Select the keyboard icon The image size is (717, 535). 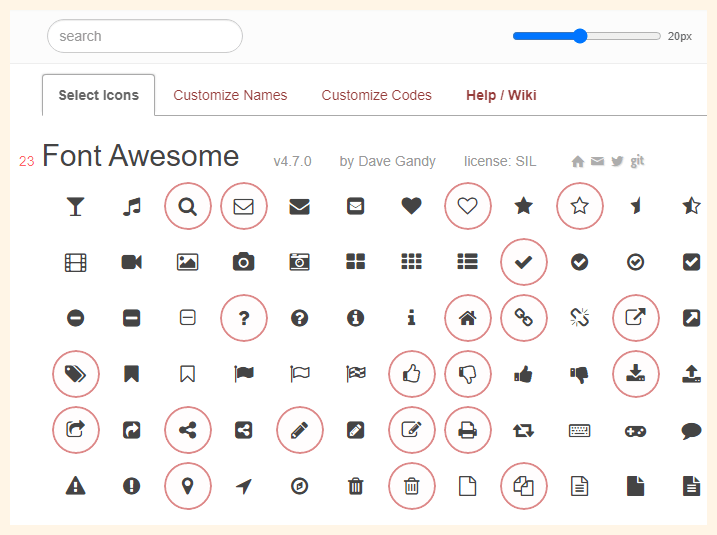580,430
